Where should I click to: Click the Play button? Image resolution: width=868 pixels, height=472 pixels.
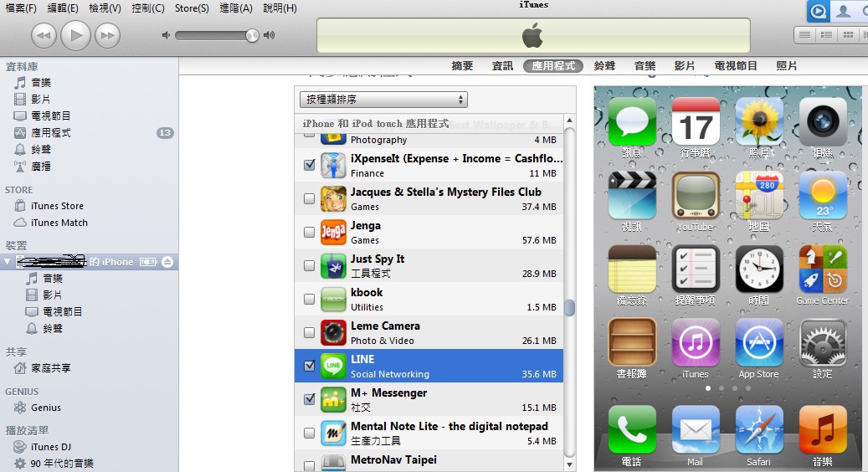point(75,35)
